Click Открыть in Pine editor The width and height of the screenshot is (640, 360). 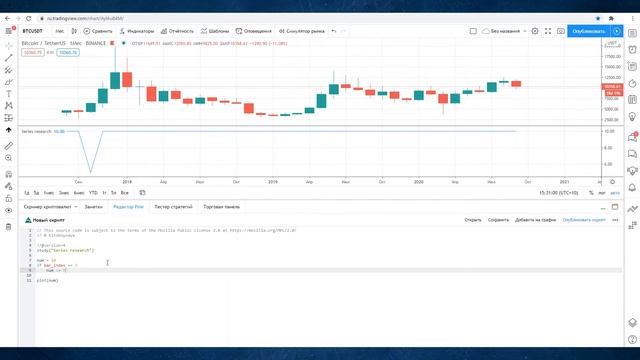tap(473, 220)
